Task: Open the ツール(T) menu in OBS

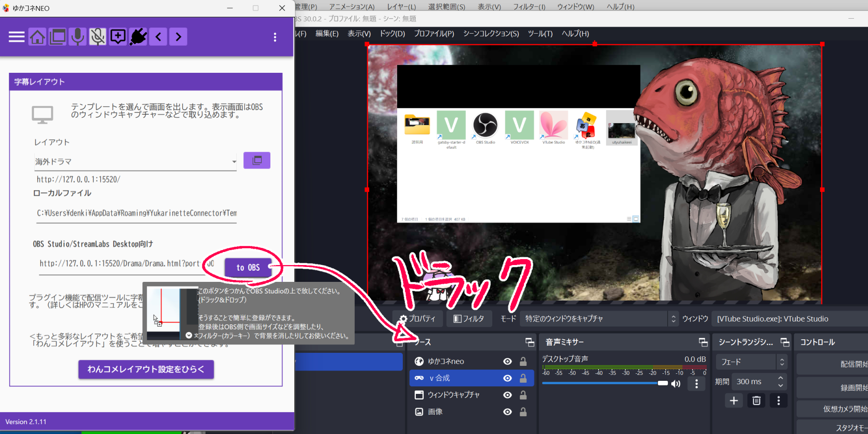Action: [x=540, y=34]
